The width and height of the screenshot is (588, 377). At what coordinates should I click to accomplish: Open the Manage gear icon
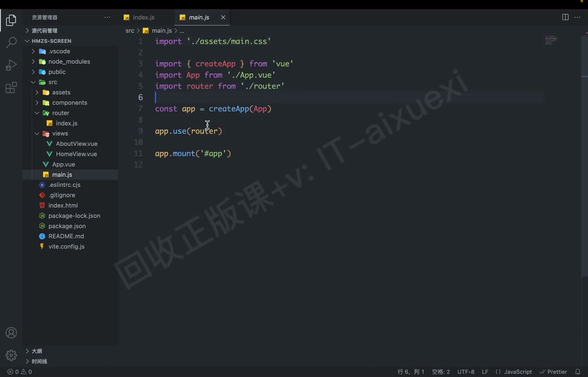[x=11, y=355]
